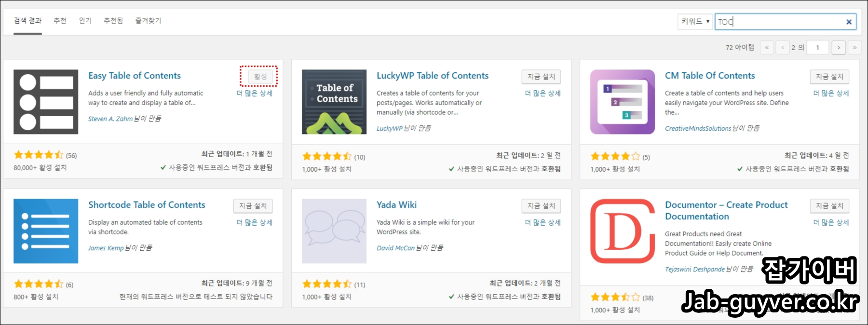Open author David McCan link
Image resolution: width=868 pixels, height=325 pixels.
click(395, 248)
